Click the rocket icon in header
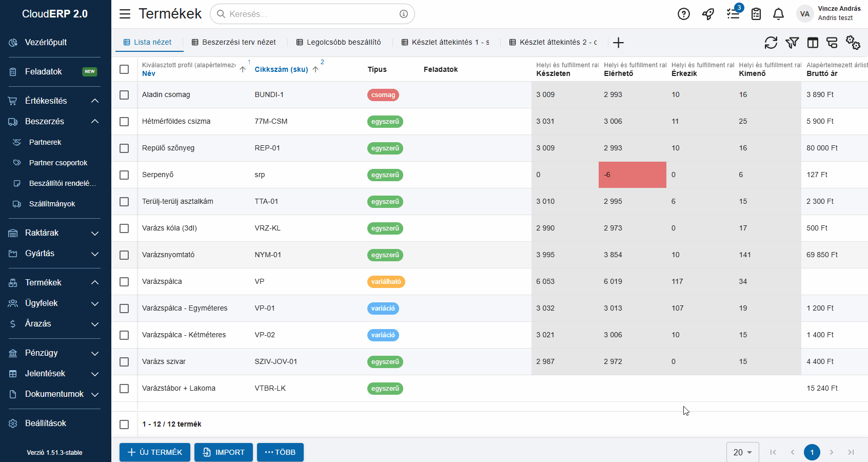Image resolution: width=868 pixels, height=462 pixels. click(x=708, y=14)
